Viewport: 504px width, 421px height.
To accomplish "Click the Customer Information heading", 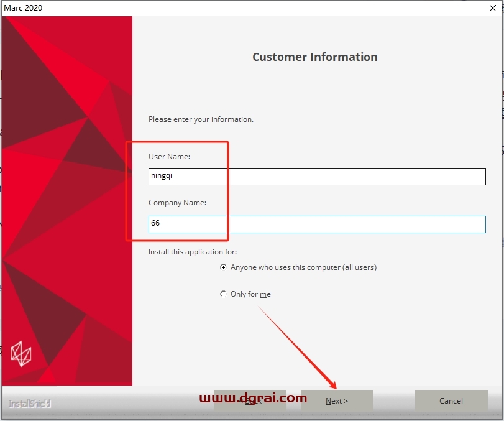I will 315,57.
